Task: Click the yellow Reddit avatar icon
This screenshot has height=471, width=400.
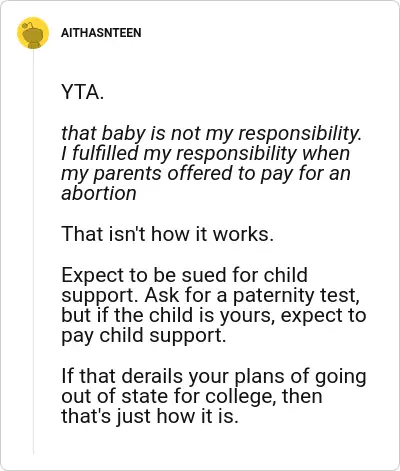Action: (33, 33)
